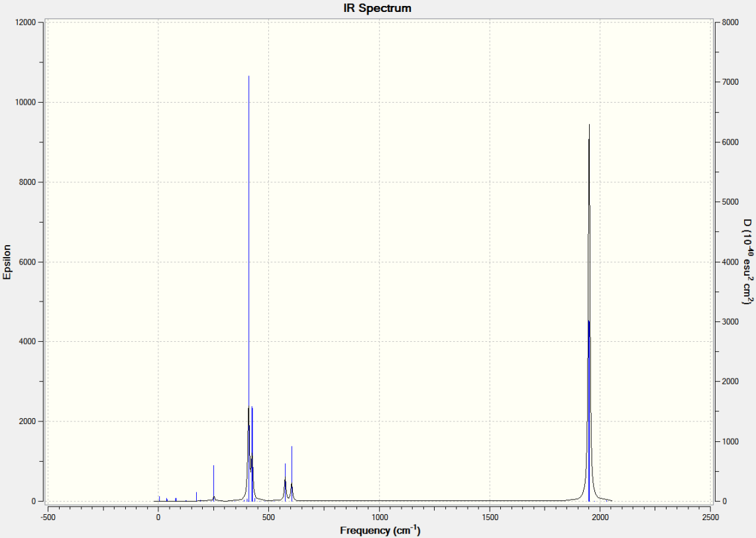The height and width of the screenshot is (538, 756).
Task: Click the blue stick peak near 605 cm-1
Action: pos(292,474)
